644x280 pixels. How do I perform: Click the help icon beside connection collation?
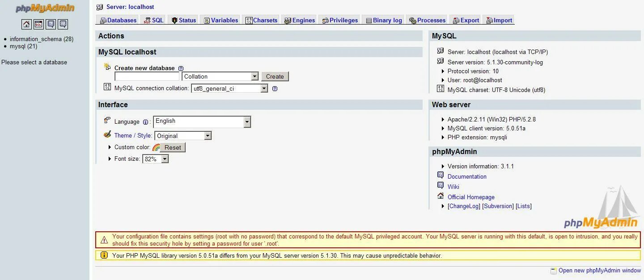(275, 88)
